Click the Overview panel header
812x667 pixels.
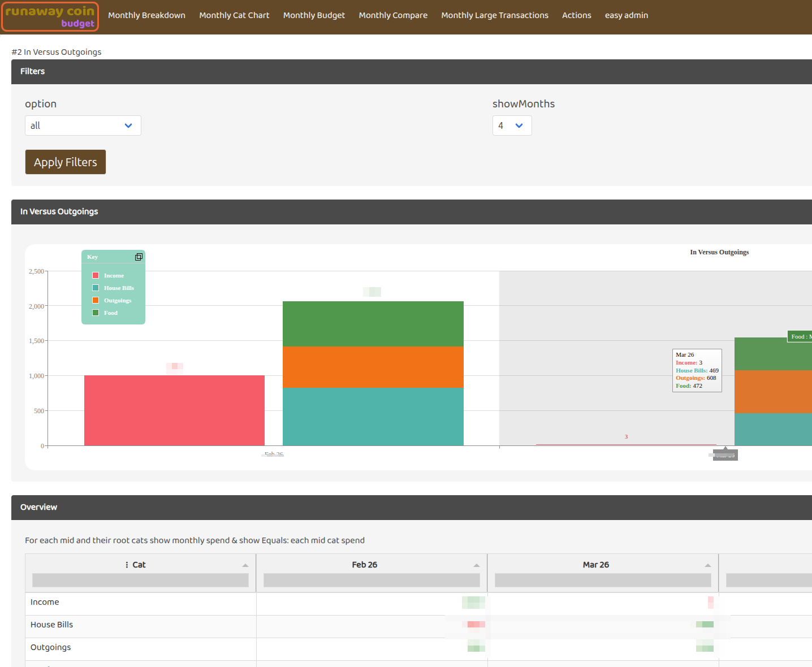point(412,508)
